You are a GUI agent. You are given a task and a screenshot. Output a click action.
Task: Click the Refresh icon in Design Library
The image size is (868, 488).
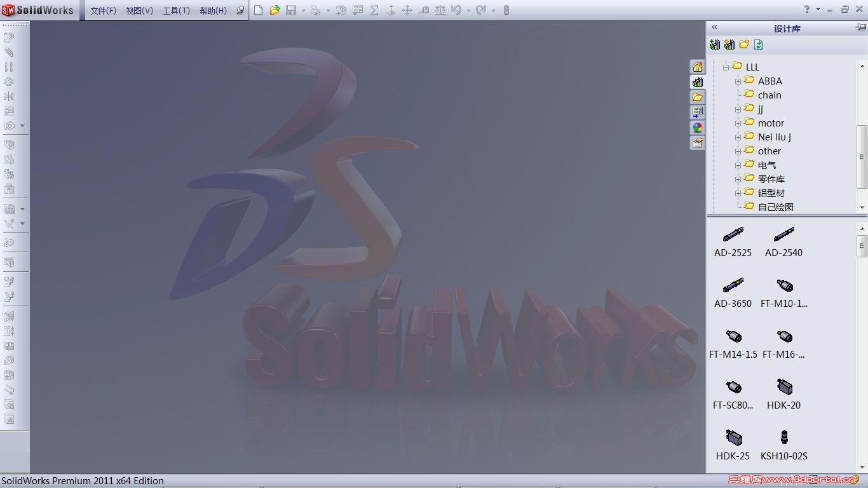tap(759, 44)
